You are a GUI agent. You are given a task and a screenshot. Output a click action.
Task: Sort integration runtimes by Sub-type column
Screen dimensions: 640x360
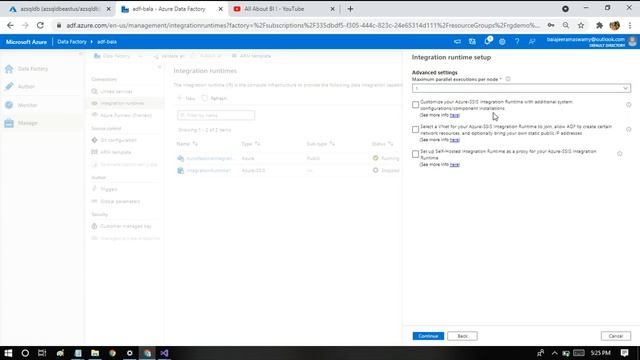click(x=321, y=144)
